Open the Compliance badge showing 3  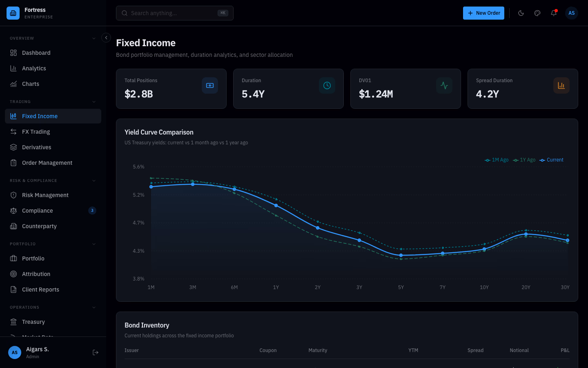tap(92, 211)
